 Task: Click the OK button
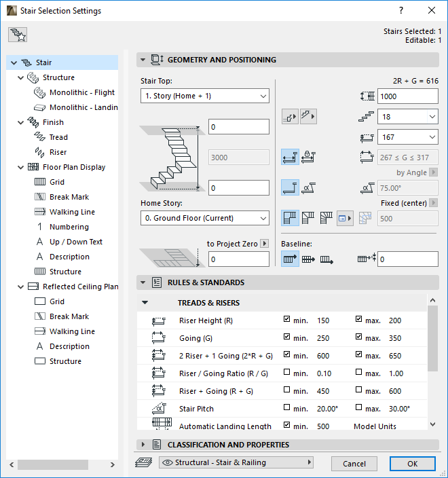(x=412, y=464)
